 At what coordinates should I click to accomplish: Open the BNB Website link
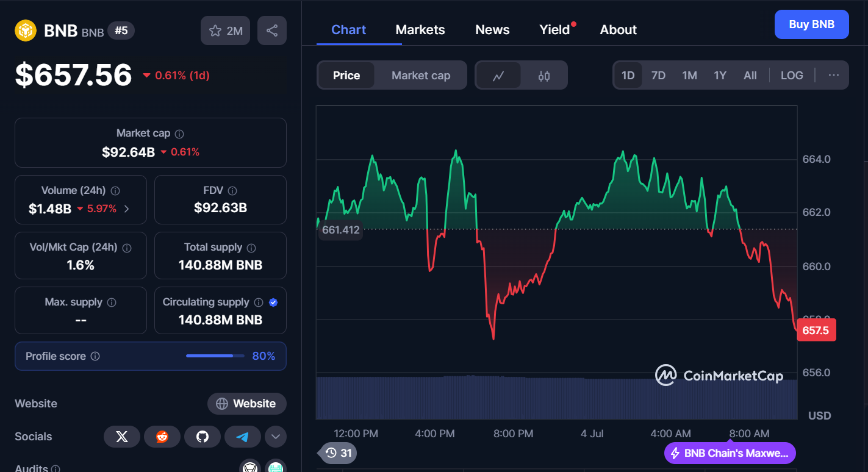click(x=247, y=404)
